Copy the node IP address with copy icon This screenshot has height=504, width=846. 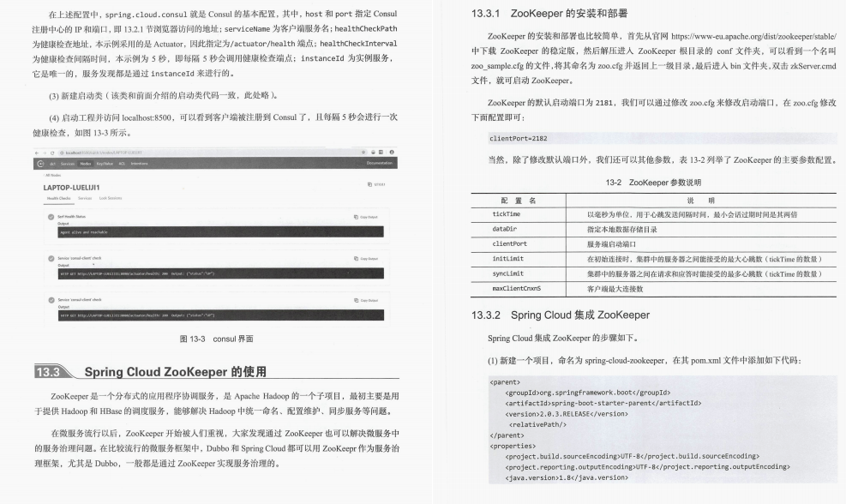click(369, 184)
